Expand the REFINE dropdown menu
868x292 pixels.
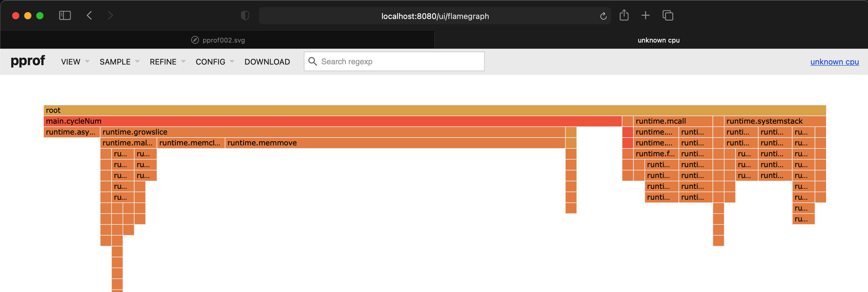[x=167, y=62]
